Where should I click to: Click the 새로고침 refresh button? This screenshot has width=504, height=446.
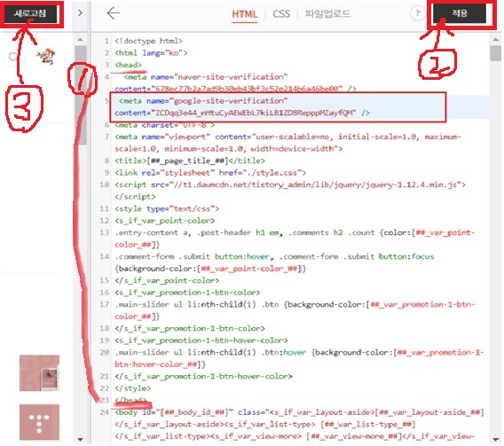coord(30,13)
